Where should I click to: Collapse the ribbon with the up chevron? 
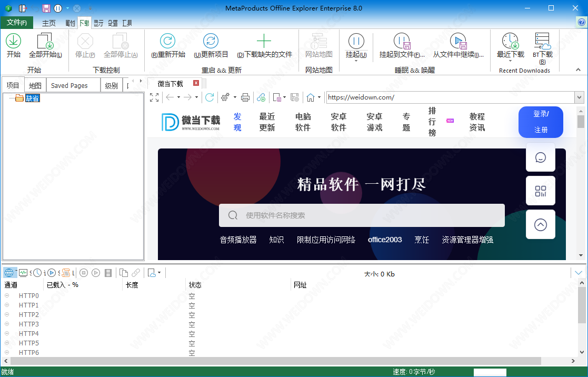coord(578,70)
